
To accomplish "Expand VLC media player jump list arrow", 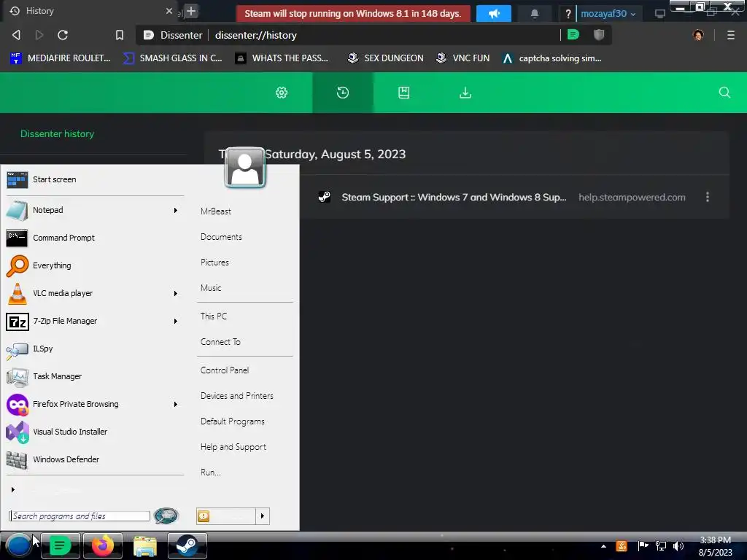I will click(175, 293).
